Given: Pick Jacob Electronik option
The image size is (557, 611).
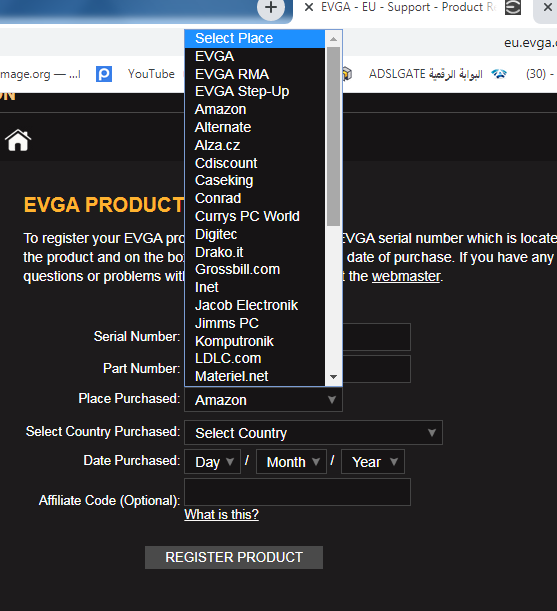Looking at the screenshot, I should (255, 306).
